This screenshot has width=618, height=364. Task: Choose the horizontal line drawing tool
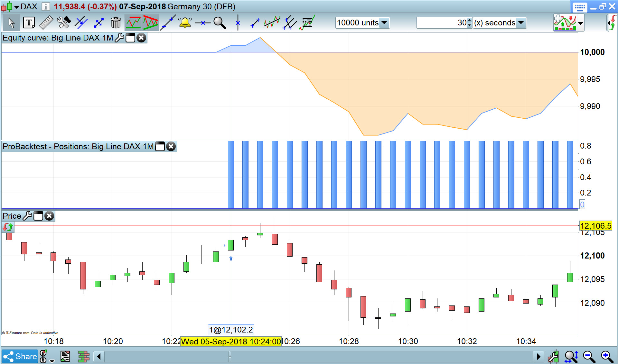[x=202, y=23]
